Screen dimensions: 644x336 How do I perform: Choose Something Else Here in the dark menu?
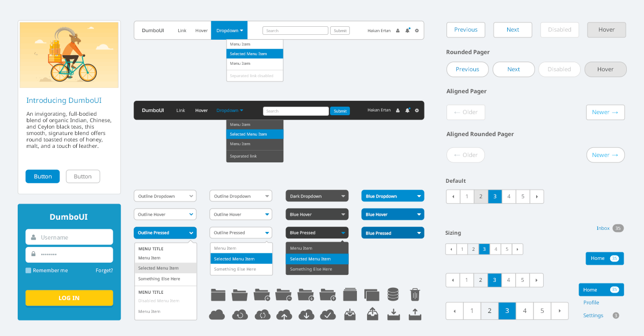pos(317,269)
